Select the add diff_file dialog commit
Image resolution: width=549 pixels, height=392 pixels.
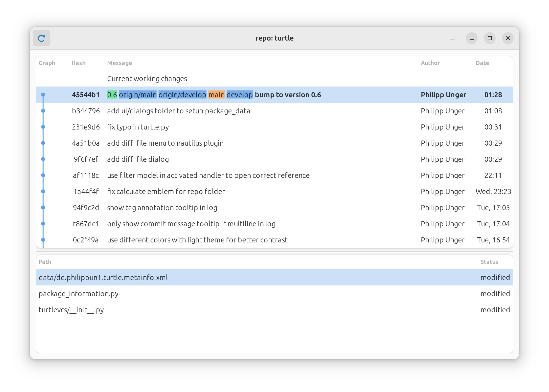pyautogui.click(x=138, y=159)
